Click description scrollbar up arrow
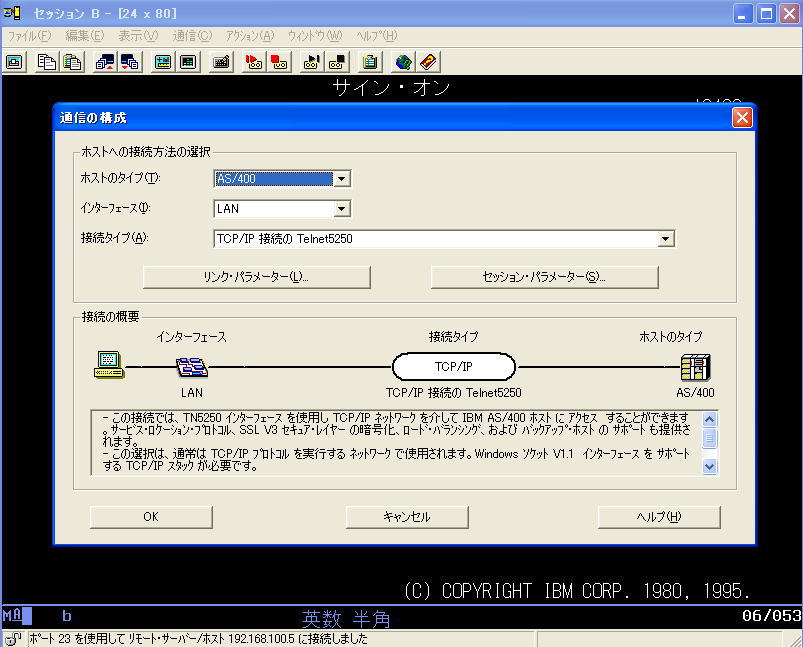The image size is (803, 647). tap(709, 420)
